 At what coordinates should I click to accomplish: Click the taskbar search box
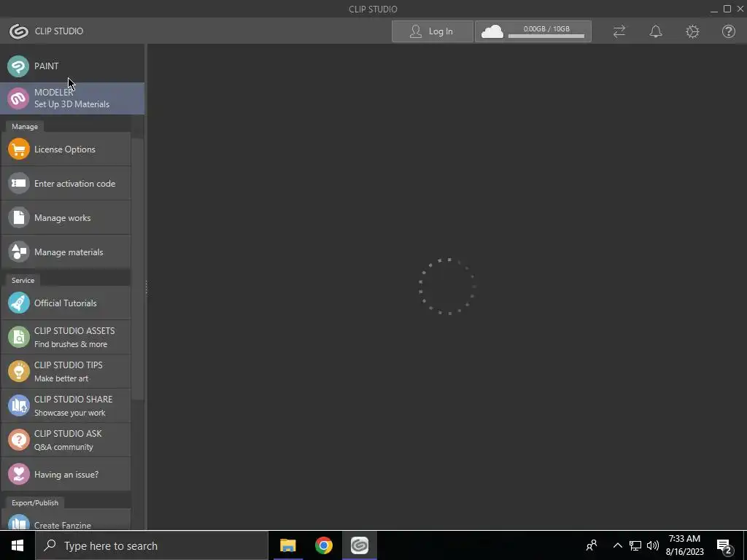click(152, 545)
